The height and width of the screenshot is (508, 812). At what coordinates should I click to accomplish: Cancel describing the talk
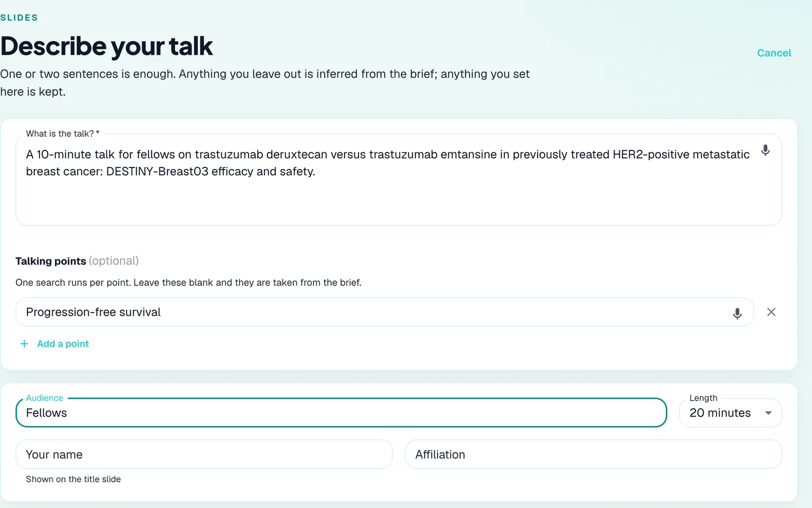(774, 53)
